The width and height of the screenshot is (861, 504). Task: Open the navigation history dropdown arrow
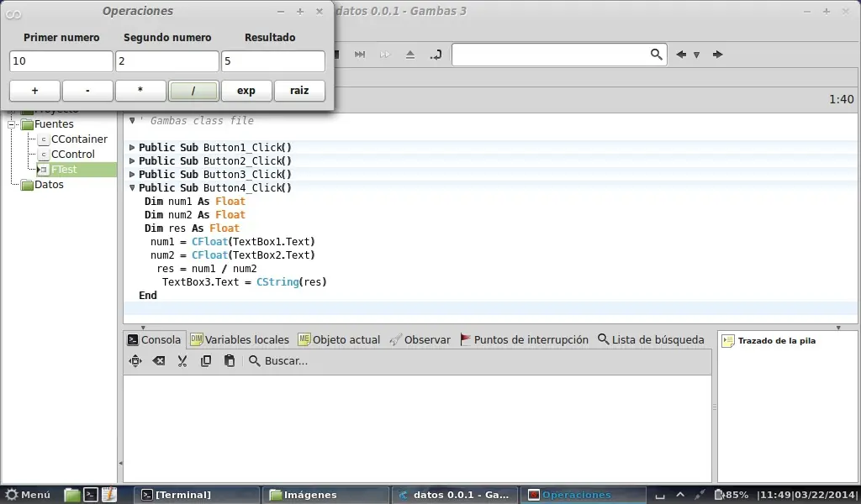click(696, 55)
